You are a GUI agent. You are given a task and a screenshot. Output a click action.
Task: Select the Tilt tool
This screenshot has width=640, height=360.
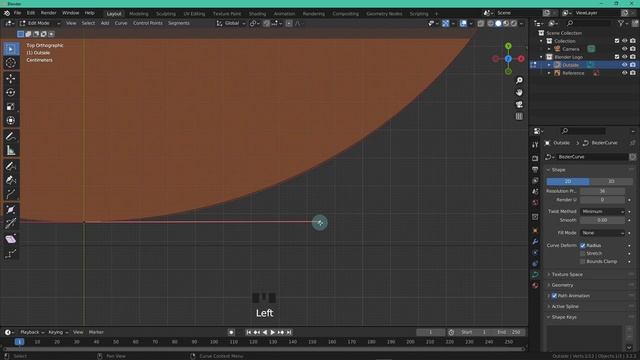pyautogui.click(x=11, y=224)
